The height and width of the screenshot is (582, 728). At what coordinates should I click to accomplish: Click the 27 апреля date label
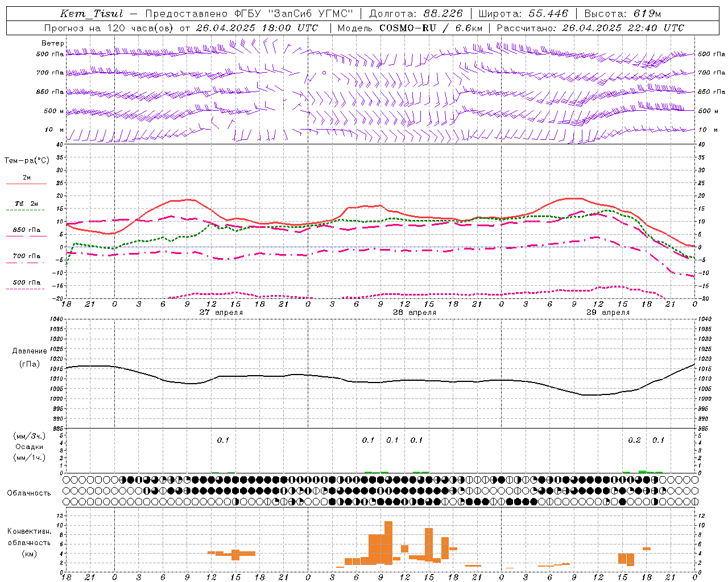(221, 313)
